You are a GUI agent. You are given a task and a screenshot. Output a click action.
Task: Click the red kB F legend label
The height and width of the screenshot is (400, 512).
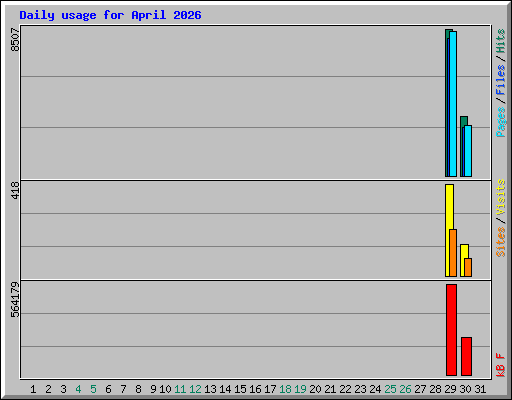(500, 365)
